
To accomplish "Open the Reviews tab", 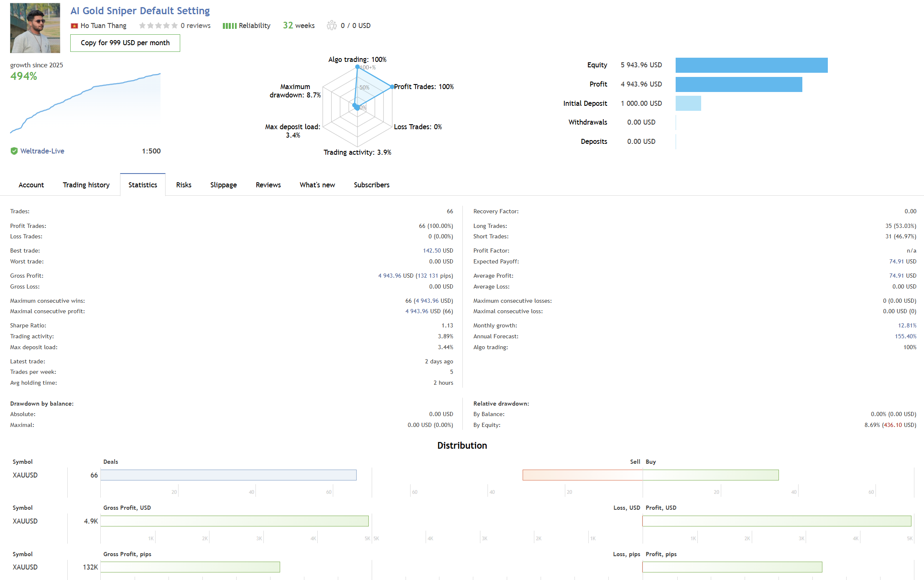I will point(268,185).
